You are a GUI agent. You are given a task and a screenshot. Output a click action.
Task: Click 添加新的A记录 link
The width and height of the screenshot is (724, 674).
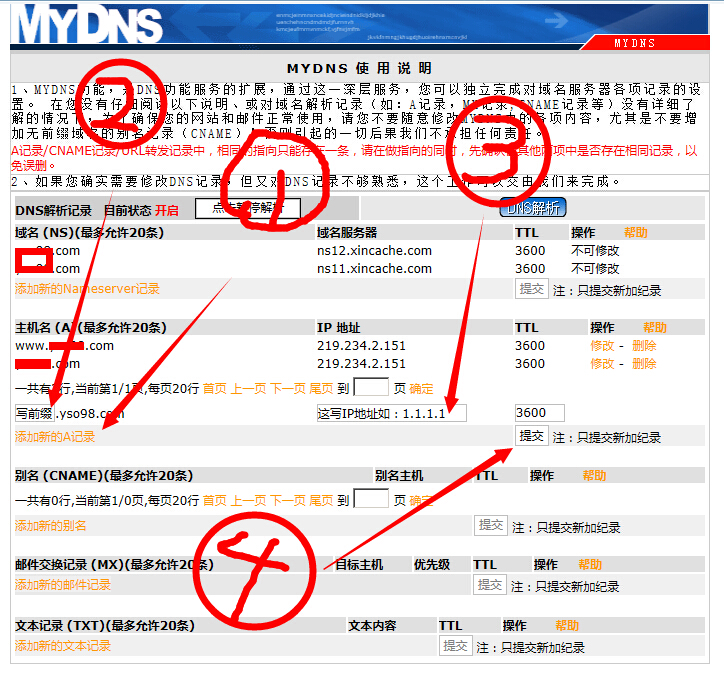coord(55,437)
